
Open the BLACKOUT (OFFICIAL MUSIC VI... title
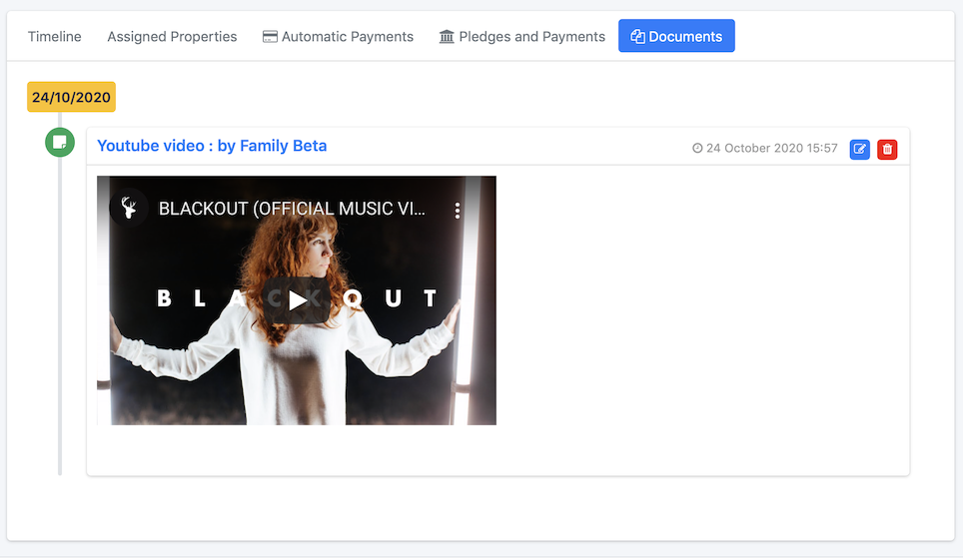[292, 209]
